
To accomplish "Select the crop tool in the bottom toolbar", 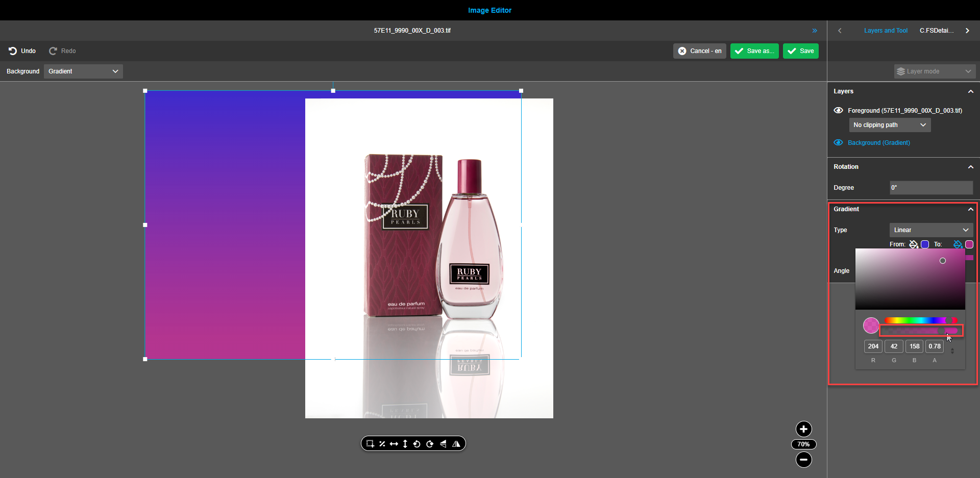I will 370,443.
